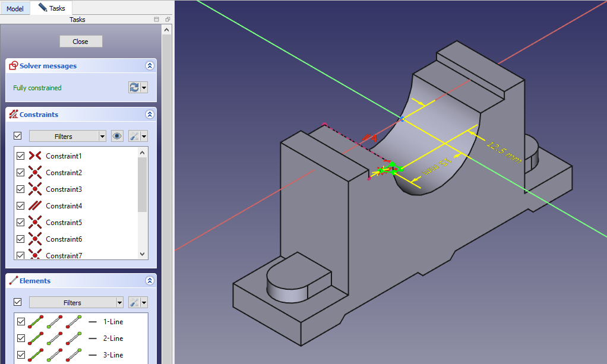This screenshot has width=607, height=364.
Task: Toggle constraint visibility with the eye icon
Action: click(x=117, y=136)
